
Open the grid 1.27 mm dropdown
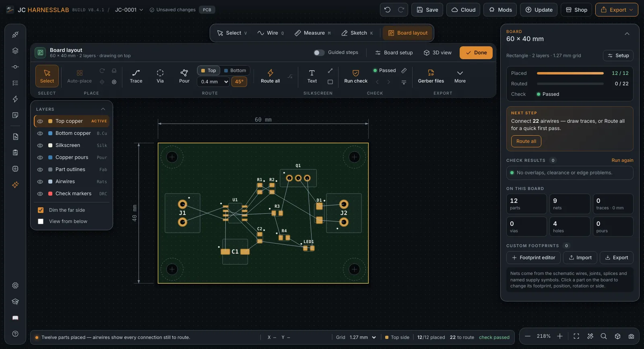(363, 337)
